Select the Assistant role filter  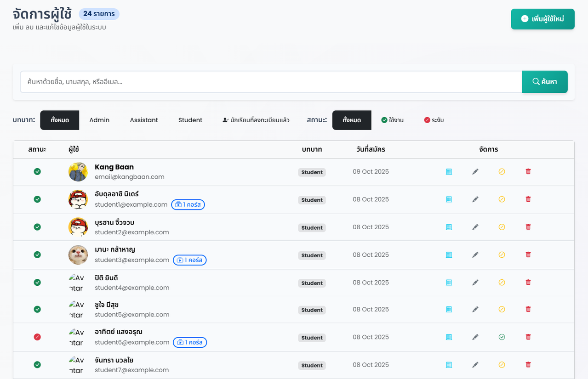[x=144, y=120]
